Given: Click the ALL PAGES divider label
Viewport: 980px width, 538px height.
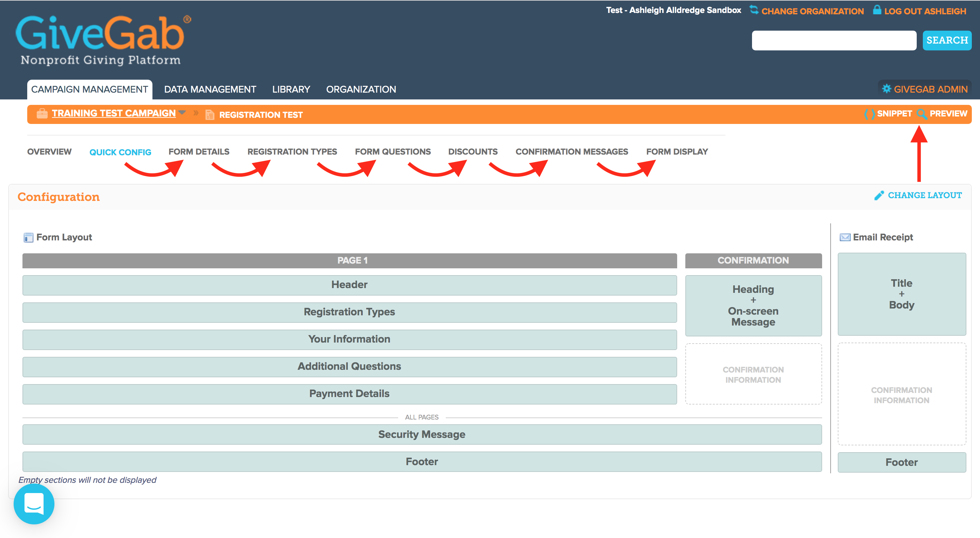Looking at the screenshot, I should [422, 417].
